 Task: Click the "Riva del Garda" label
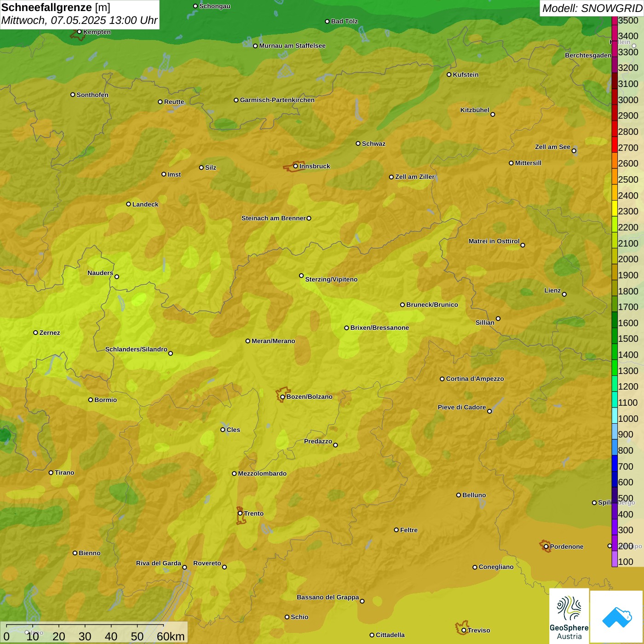(x=159, y=563)
